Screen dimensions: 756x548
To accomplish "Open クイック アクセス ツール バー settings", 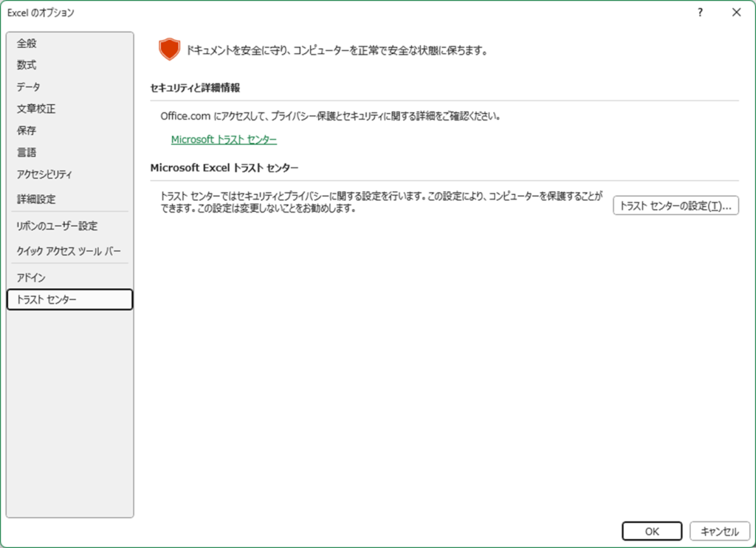I will point(69,251).
